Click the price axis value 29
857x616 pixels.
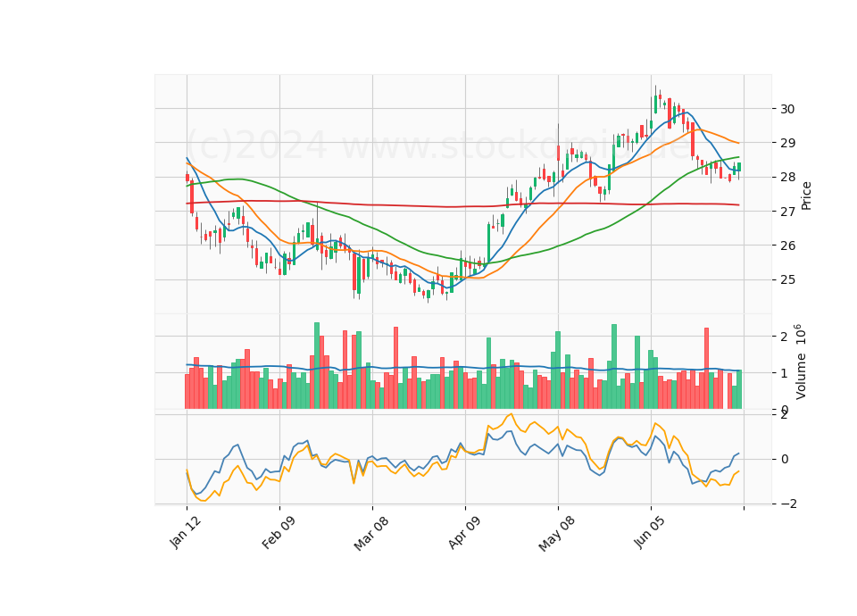(787, 143)
